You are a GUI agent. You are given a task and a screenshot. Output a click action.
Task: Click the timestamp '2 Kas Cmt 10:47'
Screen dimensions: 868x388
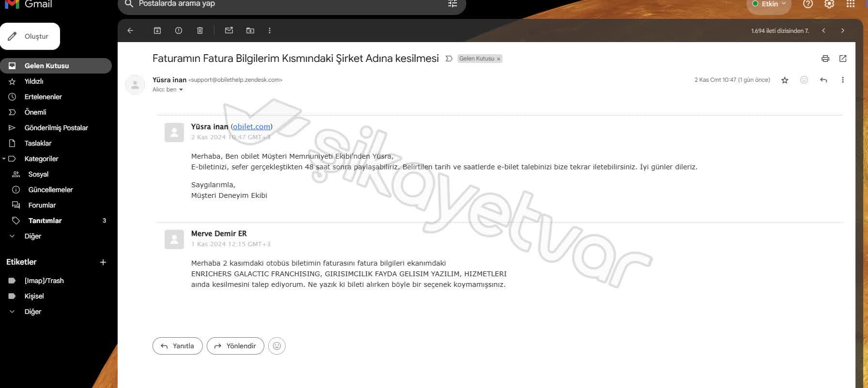[x=716, y=80]
